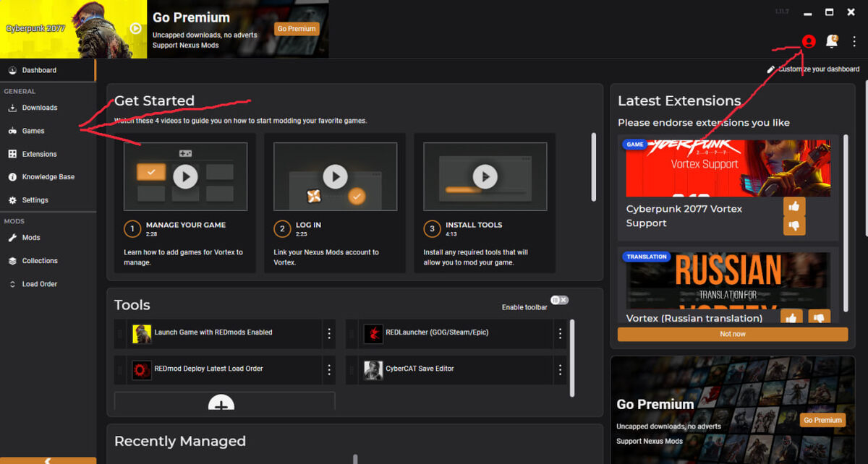Open the three-dot menu in top bar
The width and height of the screenshot is (868, 464).
coord(854,42)
